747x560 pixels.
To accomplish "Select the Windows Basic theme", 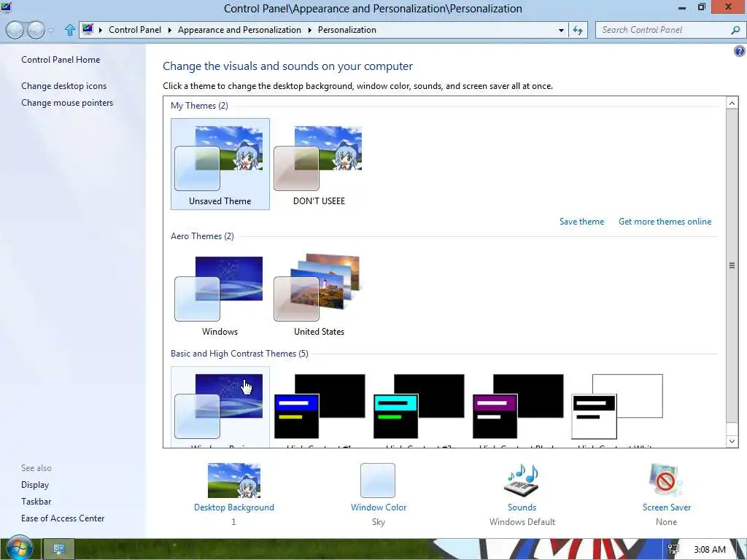I will 220,407.
